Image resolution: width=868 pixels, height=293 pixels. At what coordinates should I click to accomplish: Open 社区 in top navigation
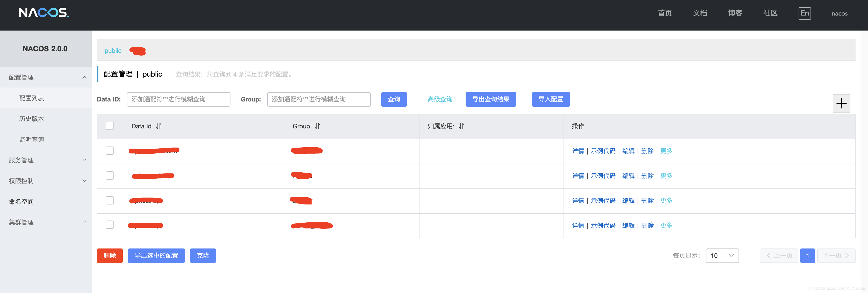pos(770,13)
